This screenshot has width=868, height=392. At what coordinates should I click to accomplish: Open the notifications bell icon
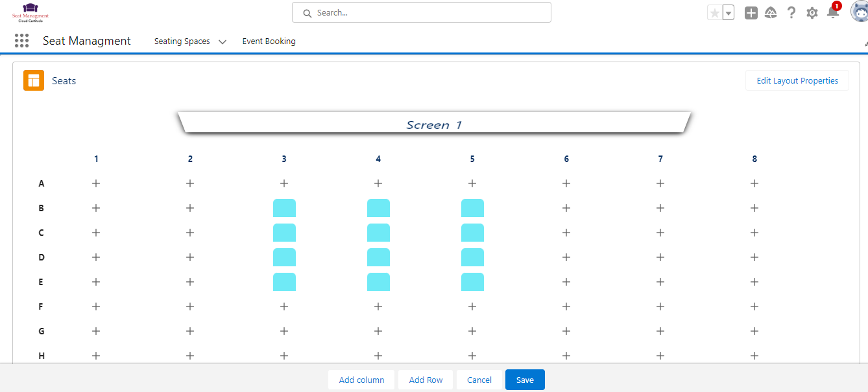coord(832,13)
